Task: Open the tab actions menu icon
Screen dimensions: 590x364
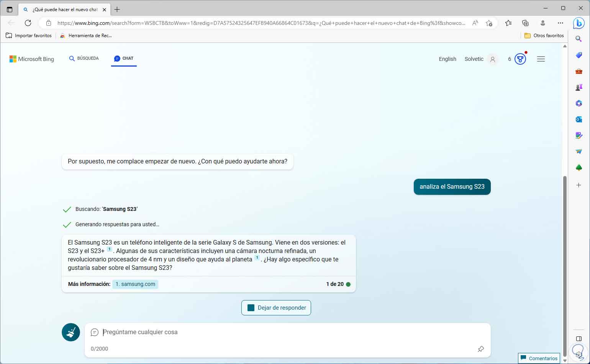Action: coord(10,10)
